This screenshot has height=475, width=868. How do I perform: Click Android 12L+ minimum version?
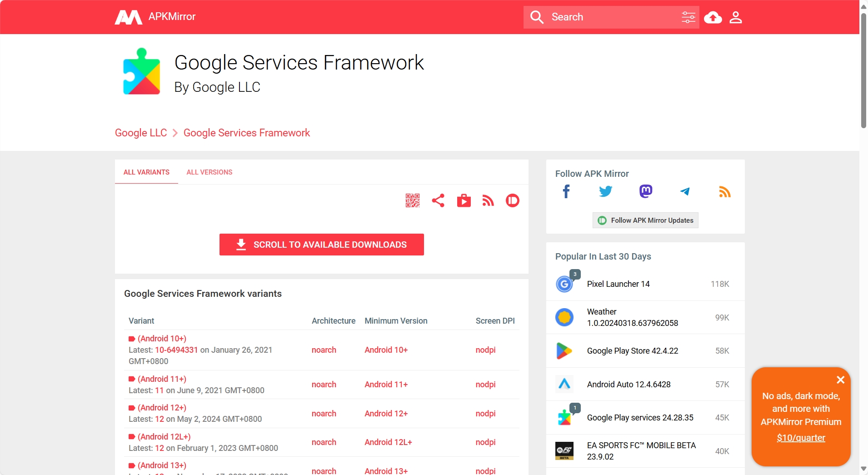[388, 442]
